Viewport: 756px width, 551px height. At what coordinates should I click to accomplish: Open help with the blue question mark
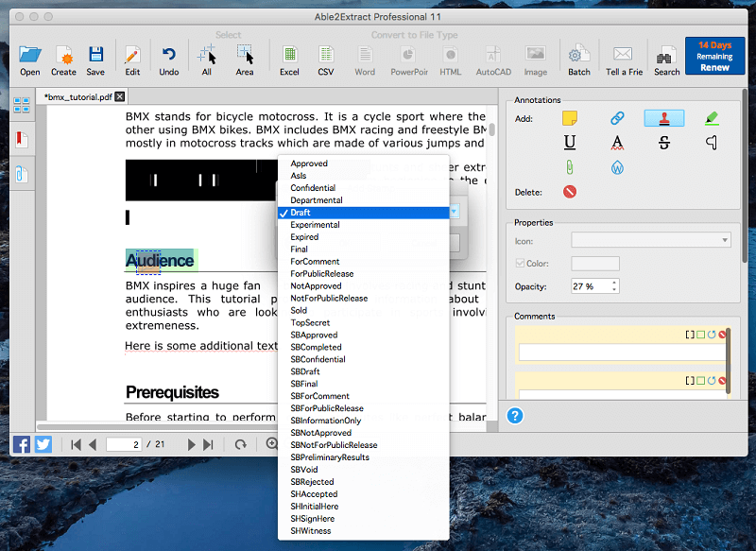coord(514,416)
